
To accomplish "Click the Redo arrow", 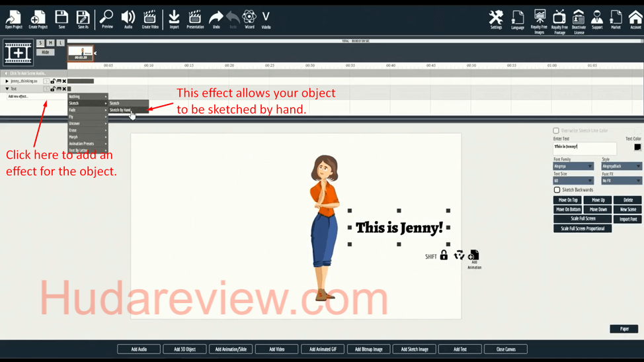I will click(x=233, y=19).
